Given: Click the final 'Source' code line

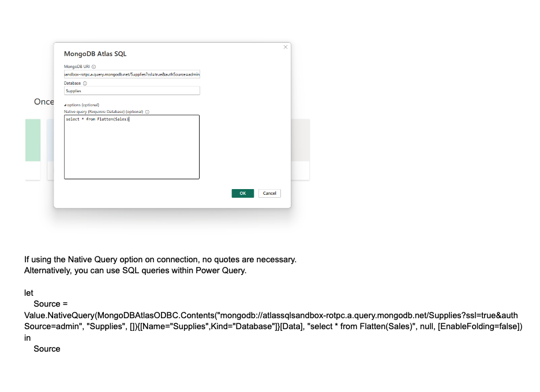Looking at the screenshot, I should tap(47, 349).
